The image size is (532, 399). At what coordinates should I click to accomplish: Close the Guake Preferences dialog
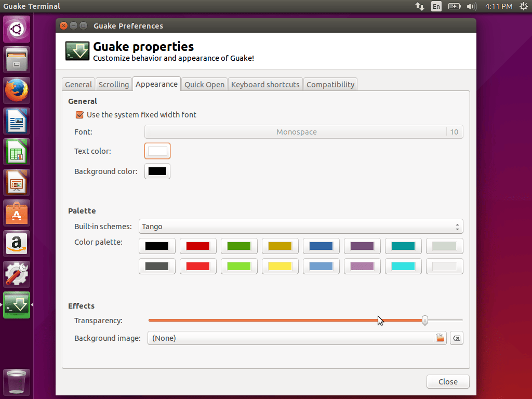(x=448, y=381)
